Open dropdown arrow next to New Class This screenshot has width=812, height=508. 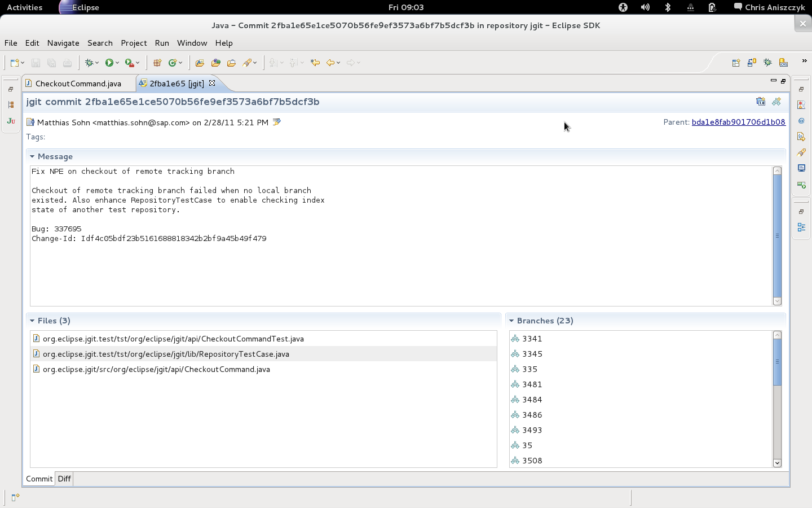180,63
